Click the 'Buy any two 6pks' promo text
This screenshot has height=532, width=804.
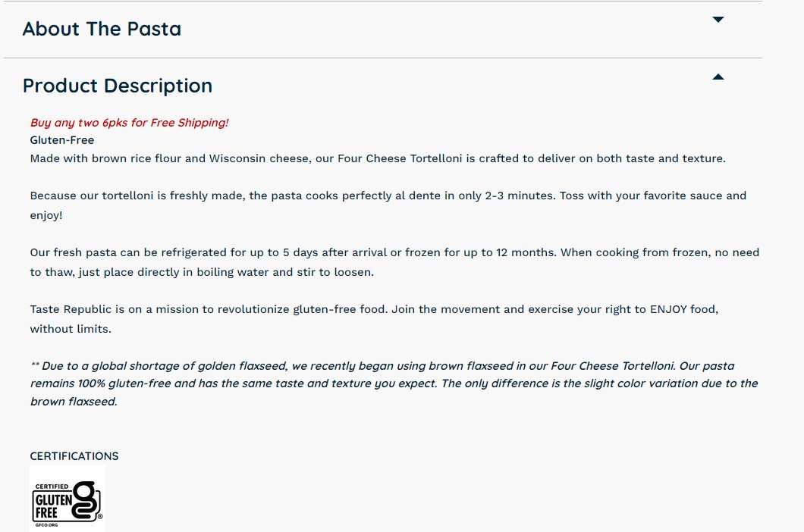click(129, 123)
